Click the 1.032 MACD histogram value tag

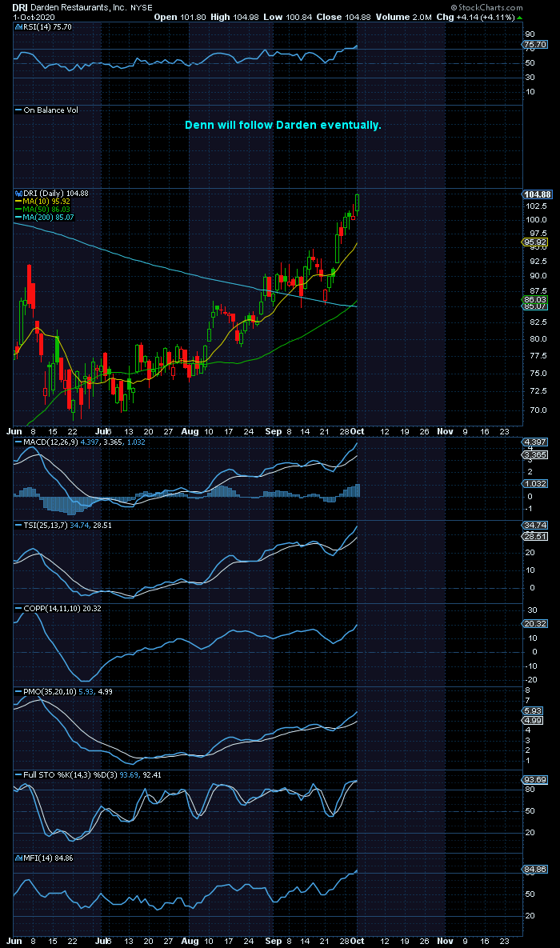pos(534,484)
